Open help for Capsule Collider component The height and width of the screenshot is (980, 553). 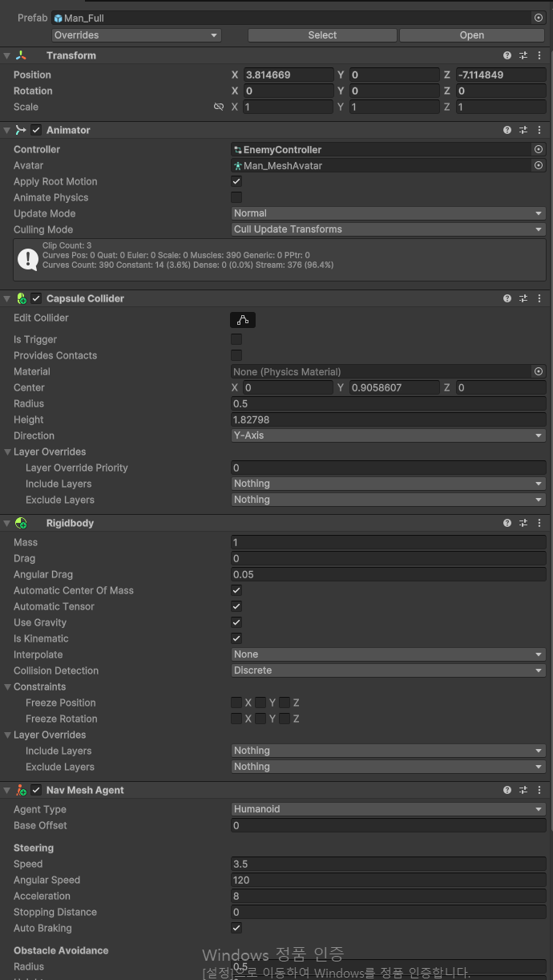tap(507, 298)
